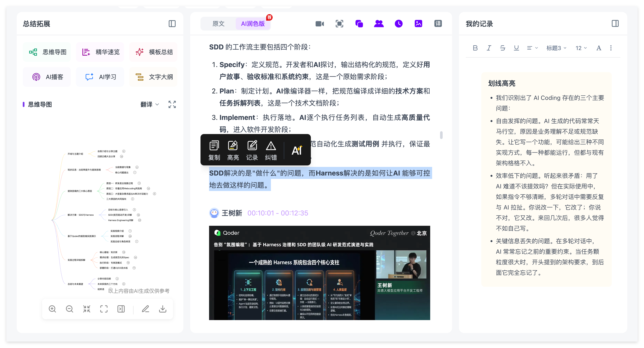The image size is (644, 348).
Task: Click mind map node 解决方案: SDD与Harness
Action: tap(80, 215)
